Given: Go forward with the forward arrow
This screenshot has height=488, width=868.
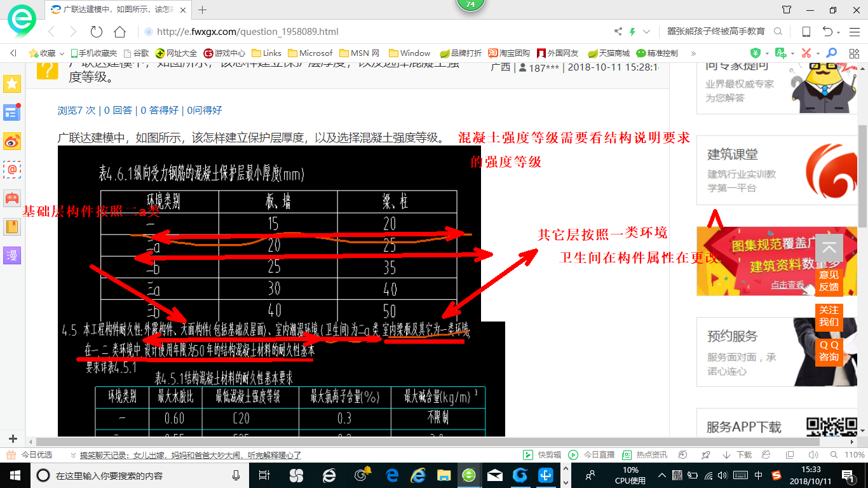Looking at the screenshot, I should (x=73, y=32).
